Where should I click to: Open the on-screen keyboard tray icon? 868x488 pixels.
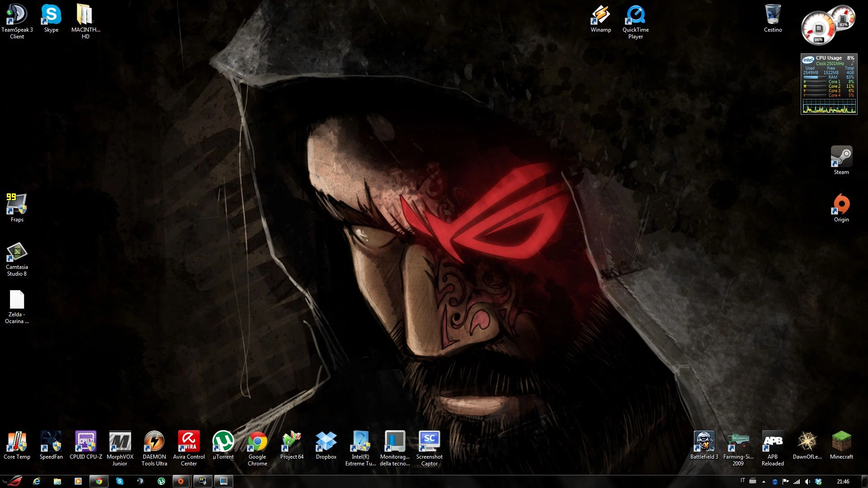pos(753,481)
